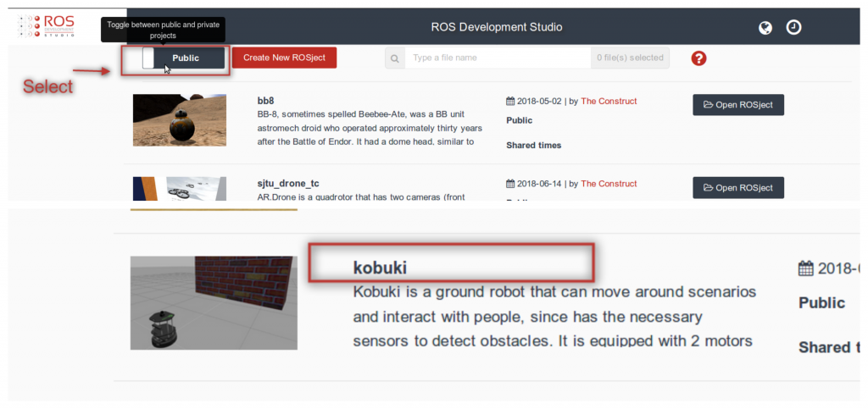Viewport: 868px width, 409px height.
Task: Click the magnifier search icon
Action: (x=395, y=58)
